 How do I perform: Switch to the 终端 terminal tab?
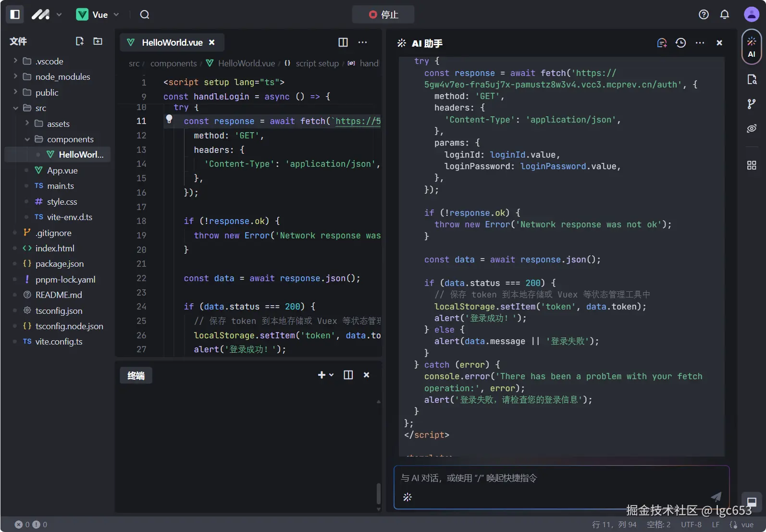click(136, 375)
